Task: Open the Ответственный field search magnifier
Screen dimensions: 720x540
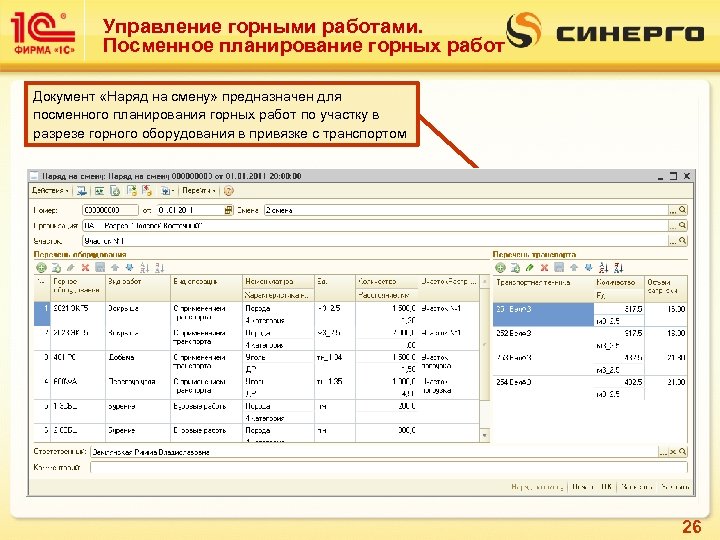Action: [683, 452]
